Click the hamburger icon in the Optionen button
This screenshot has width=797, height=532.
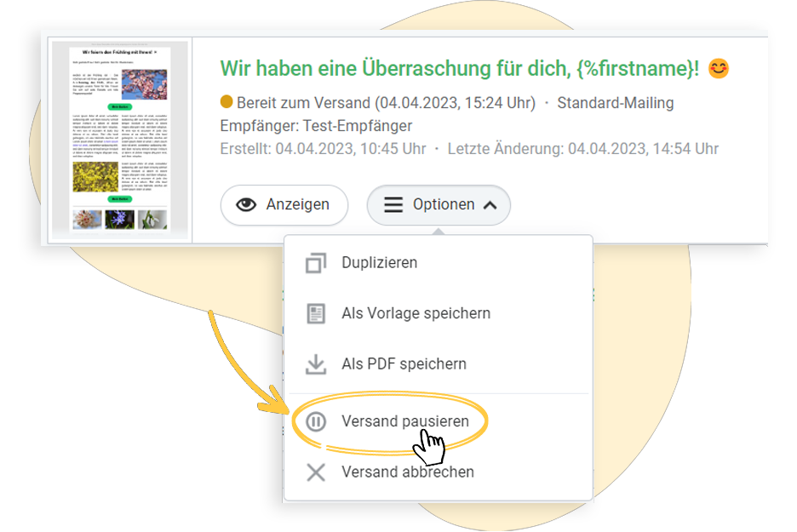[x=393, y=205]
